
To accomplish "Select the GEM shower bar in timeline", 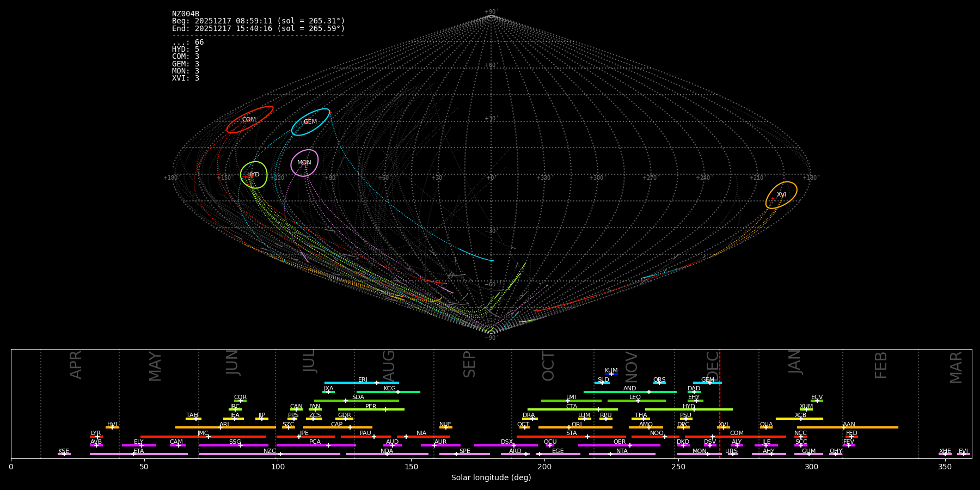I will (707, 383).
